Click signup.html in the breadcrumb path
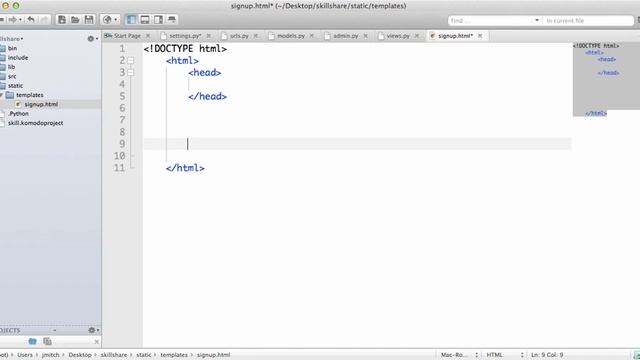 click(x=213, y=355)
